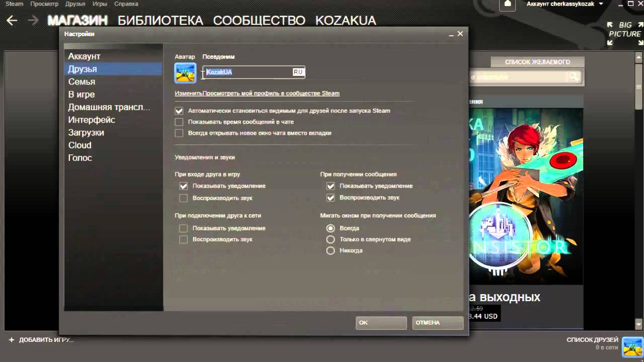Toggle show notification on message received
Image resolution: width=644 pixels, height=362 pixels.
(331, 186)
